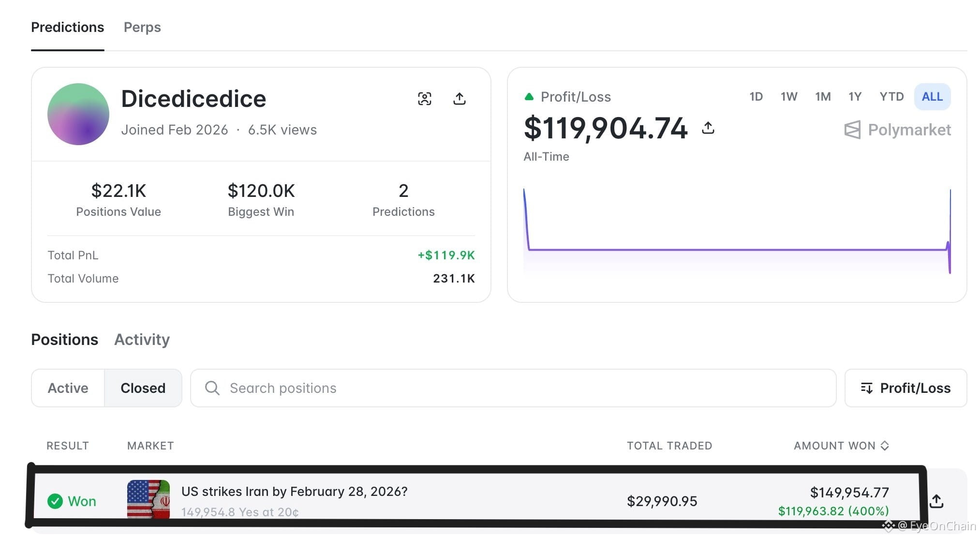Image resolution: width=980 pixels, height=538 pixels.
Task: Click the share icon on the Won row
Action: (x=936, y=501)
